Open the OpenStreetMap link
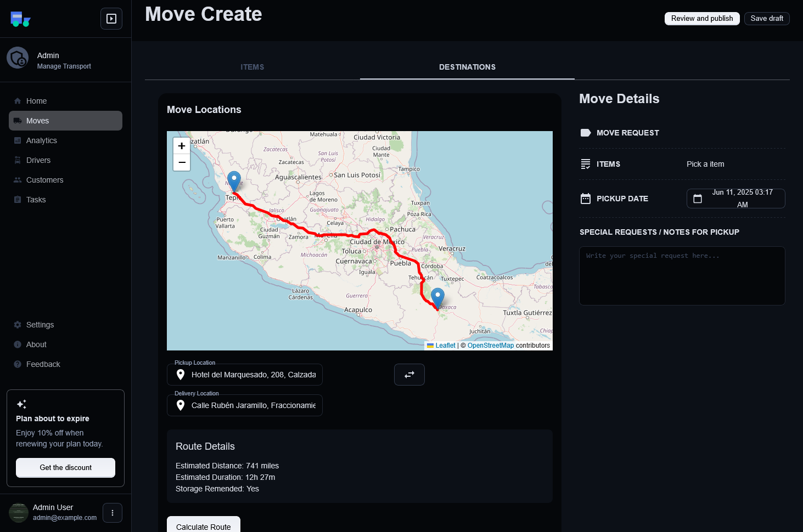 [x=491, y=346]
